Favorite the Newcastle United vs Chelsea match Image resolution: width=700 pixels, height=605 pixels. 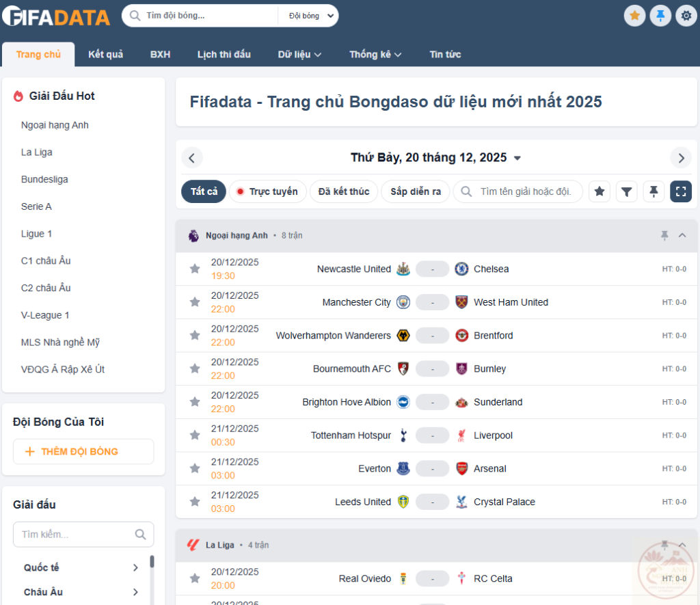tap(195, 269)
